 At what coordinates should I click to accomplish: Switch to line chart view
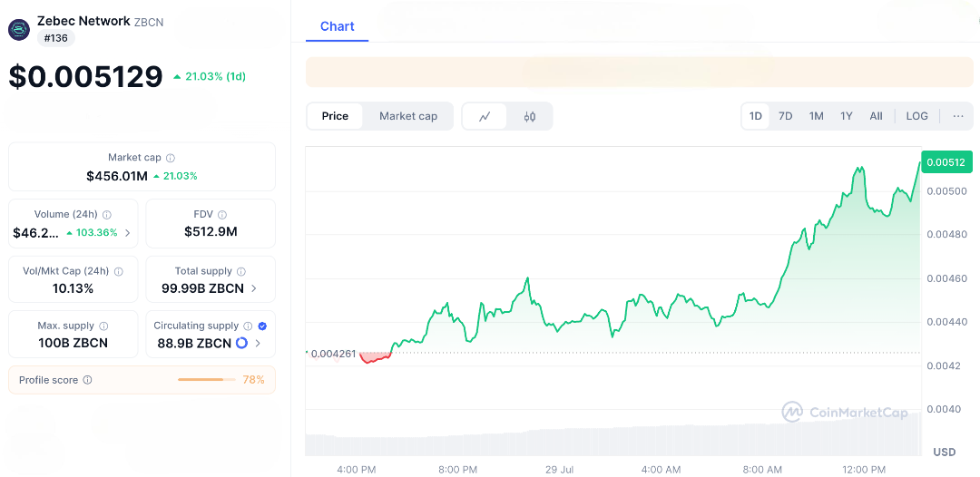(485, 116)
